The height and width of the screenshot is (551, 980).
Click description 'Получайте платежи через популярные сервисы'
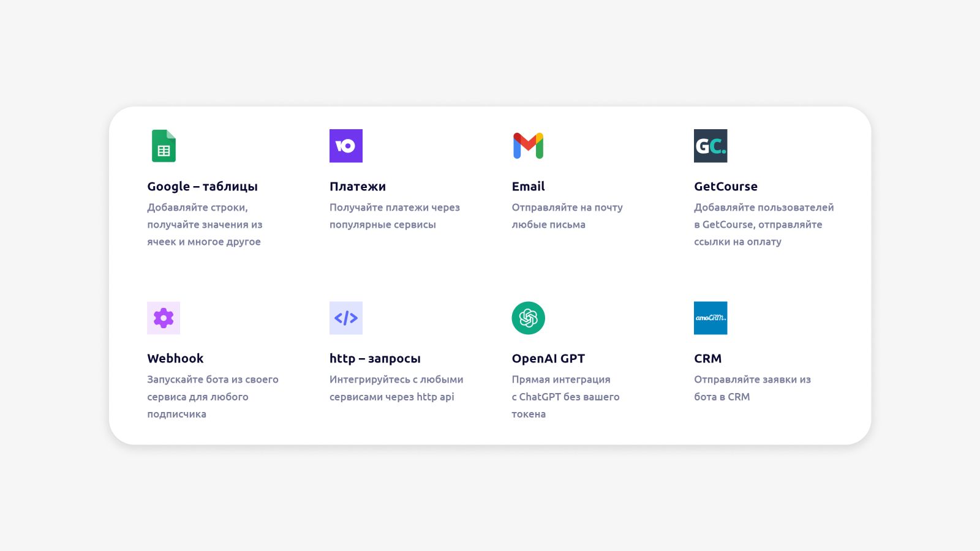coord(394,216)
